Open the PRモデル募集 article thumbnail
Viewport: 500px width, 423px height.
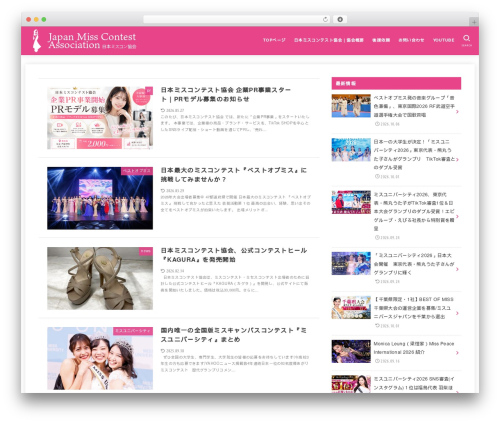click(x=100, y=118)
